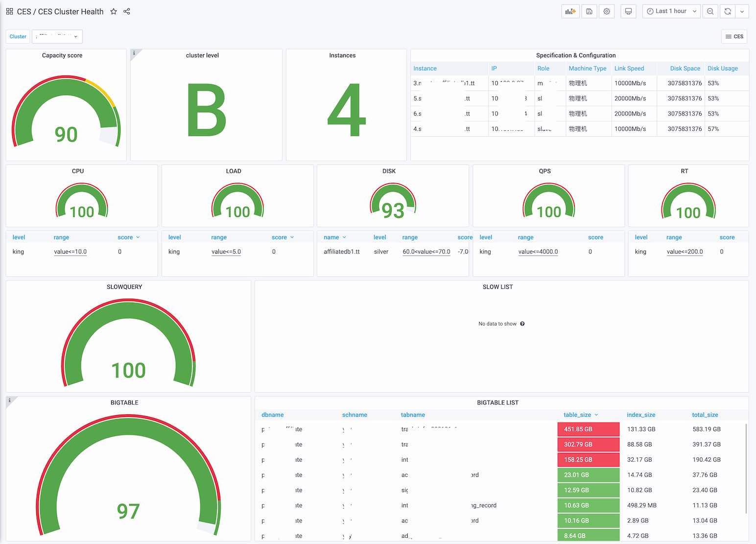
Task: Click the RT range link value<=200.0
Action: tap(685, 252)
